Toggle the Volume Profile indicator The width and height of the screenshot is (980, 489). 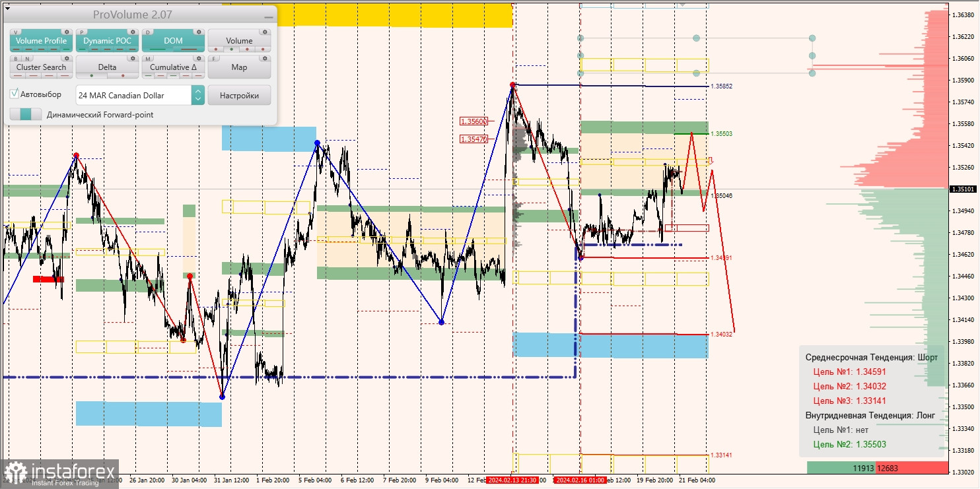(41, 41)
